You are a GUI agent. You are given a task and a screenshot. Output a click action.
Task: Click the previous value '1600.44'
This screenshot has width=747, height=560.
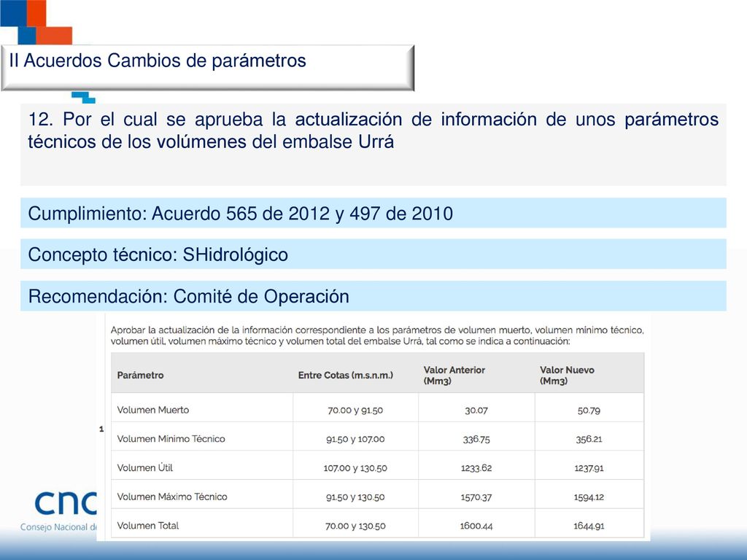tap(476, 526)
